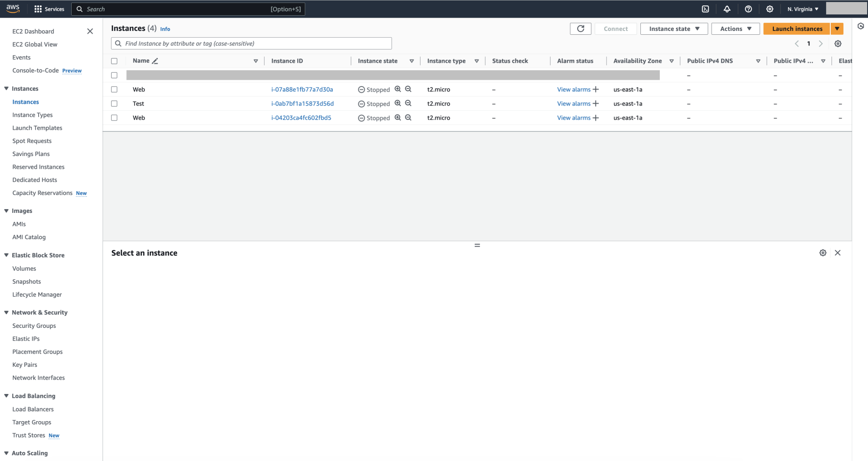Click the zoom-in magnifier next to Test's Stopped state
The image size is (868, 461).
click(398, 103)
